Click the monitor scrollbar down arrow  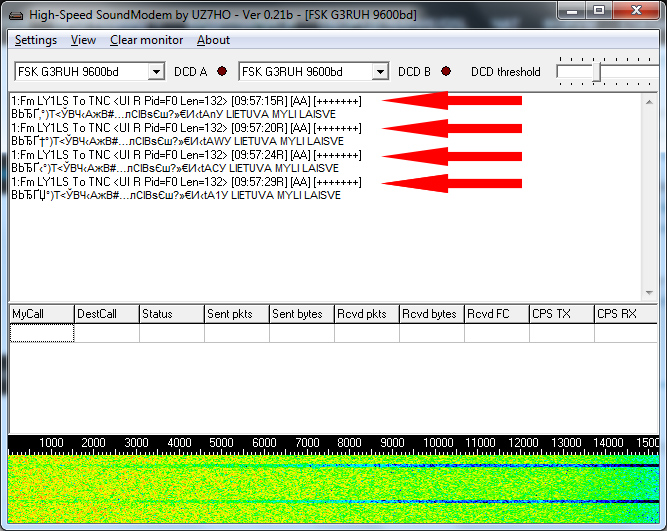649,293
